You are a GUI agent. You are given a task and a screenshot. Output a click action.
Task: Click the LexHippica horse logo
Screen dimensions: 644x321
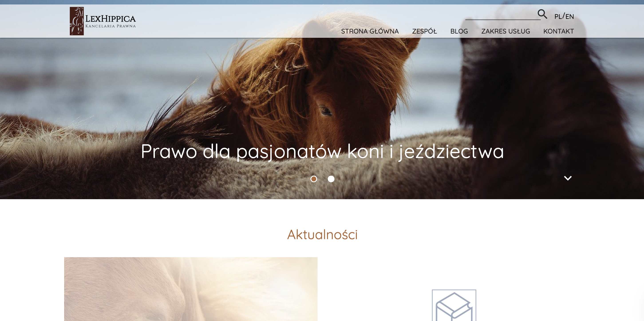tap(77, 21)
